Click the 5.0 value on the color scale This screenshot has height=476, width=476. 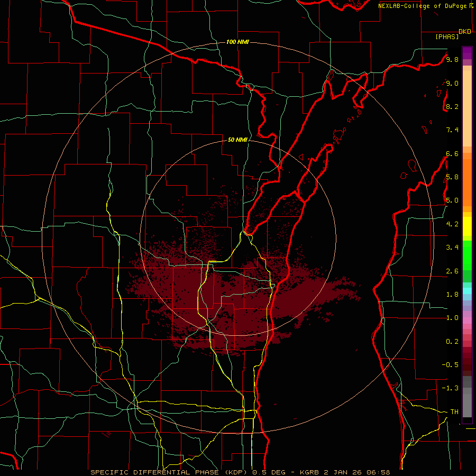452,200
